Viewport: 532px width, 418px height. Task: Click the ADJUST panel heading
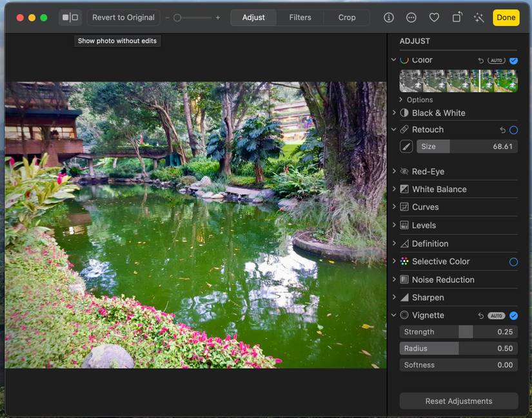point(415,41)
